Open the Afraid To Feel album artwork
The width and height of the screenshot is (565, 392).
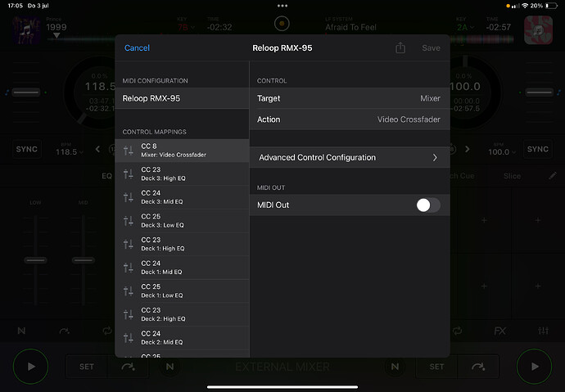tap(538, 30)
